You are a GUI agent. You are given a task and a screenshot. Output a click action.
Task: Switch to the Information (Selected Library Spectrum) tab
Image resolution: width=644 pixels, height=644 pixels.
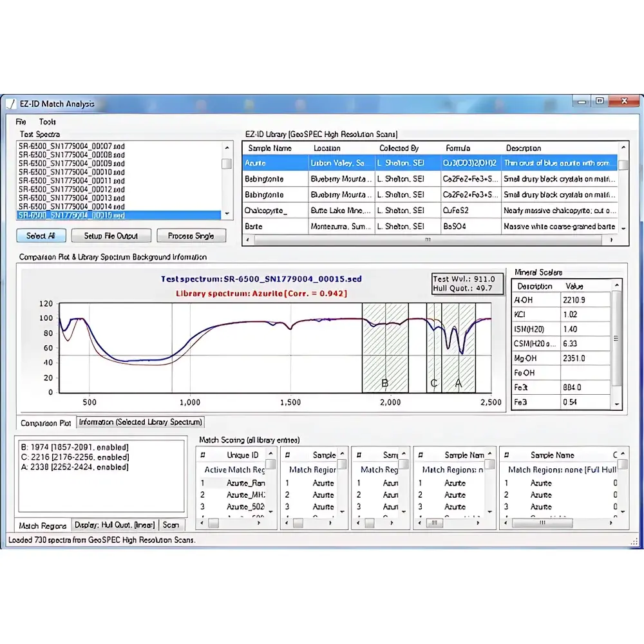(x=142, y=422)
